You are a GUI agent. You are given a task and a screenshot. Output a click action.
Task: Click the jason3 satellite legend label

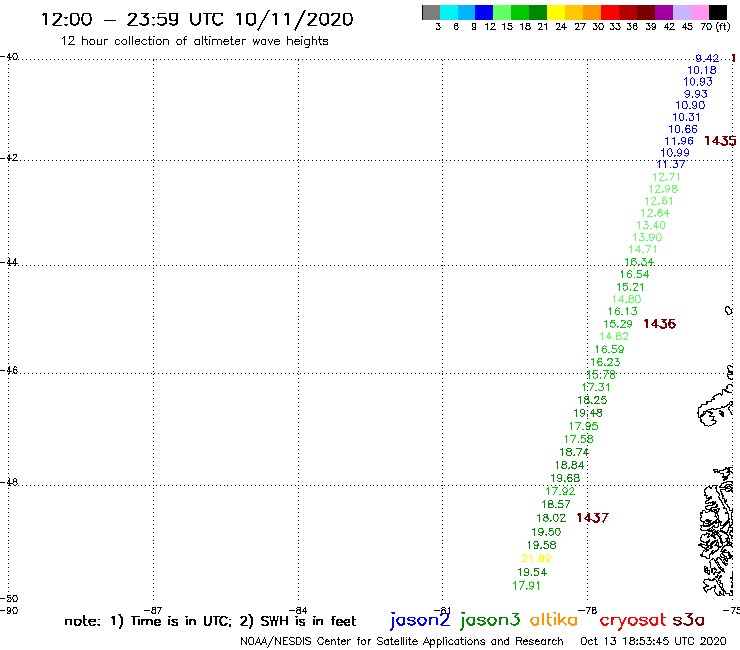pyautogui.click(x=490, y=620)
